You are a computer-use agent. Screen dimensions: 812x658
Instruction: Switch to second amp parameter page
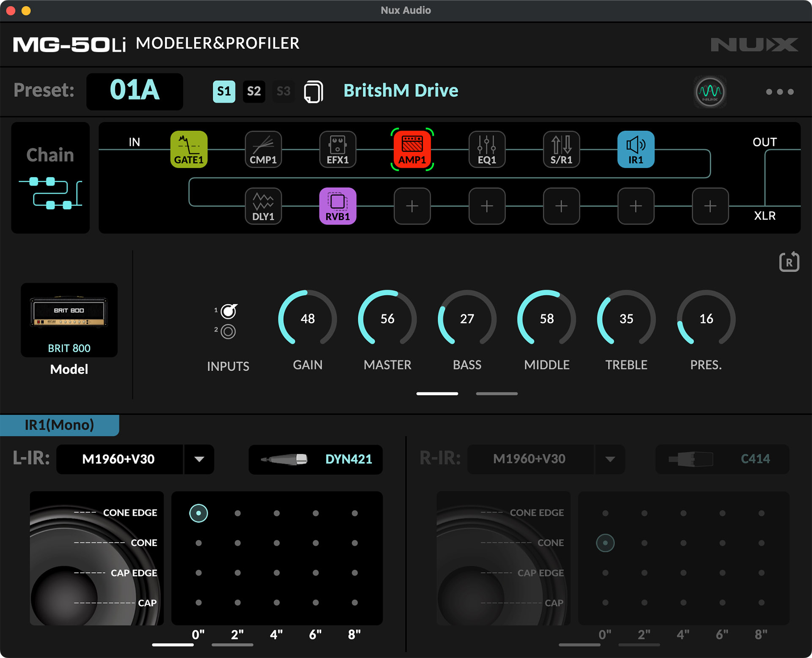tap(497, 393)
